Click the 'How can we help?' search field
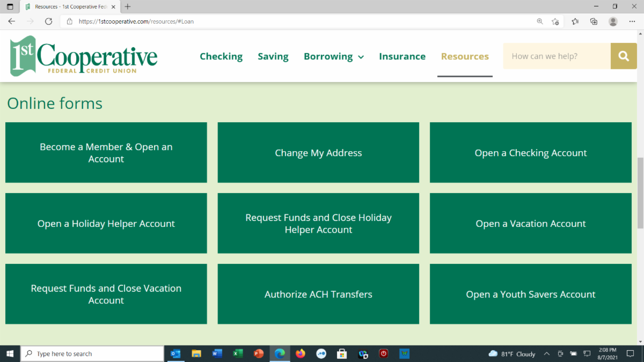 [557, 56]
